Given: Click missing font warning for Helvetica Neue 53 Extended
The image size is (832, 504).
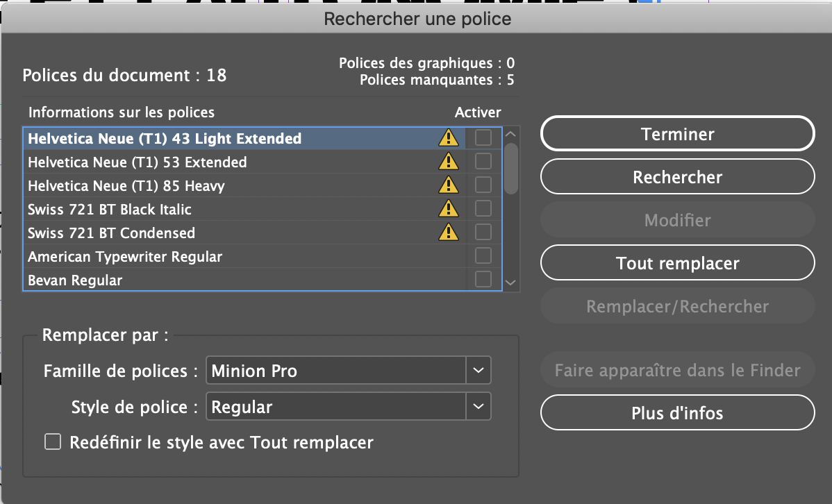Looking at the screenshot, I should click(x=448, y=162).
